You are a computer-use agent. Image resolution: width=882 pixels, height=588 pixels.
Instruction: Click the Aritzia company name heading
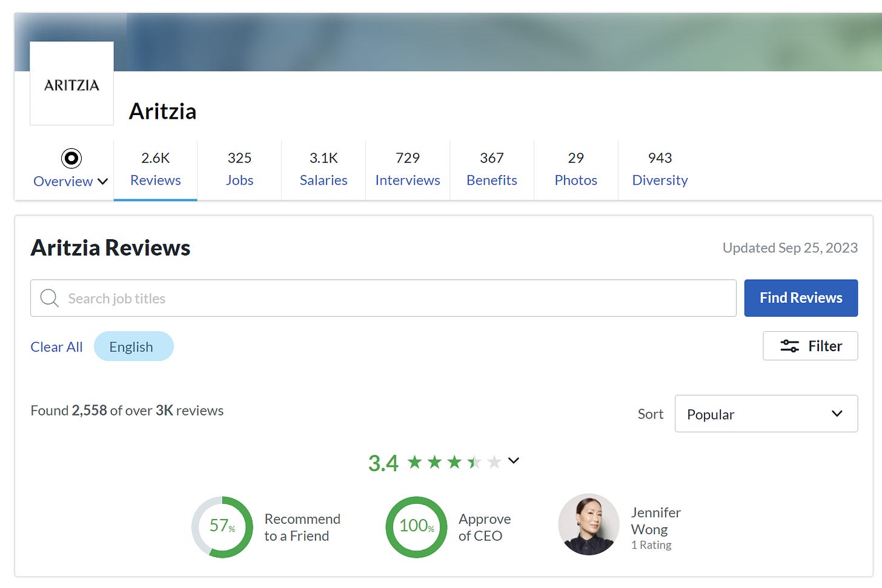click(162, 111)
